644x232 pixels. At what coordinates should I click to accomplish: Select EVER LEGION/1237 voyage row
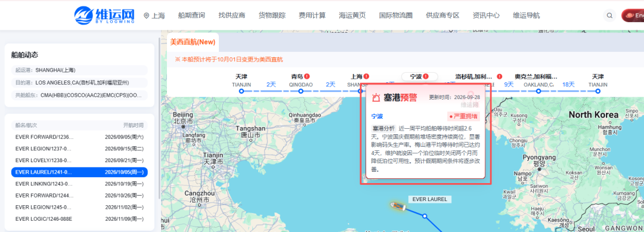[x=79, y=149]
